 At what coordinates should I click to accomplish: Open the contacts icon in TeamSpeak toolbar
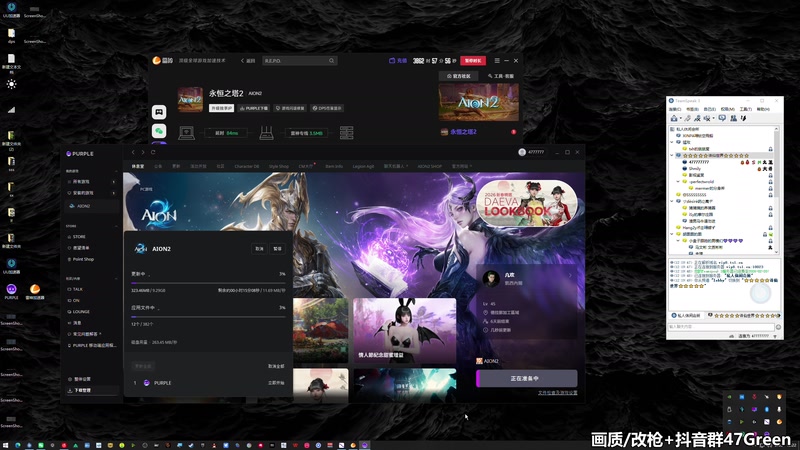(733, 118)
